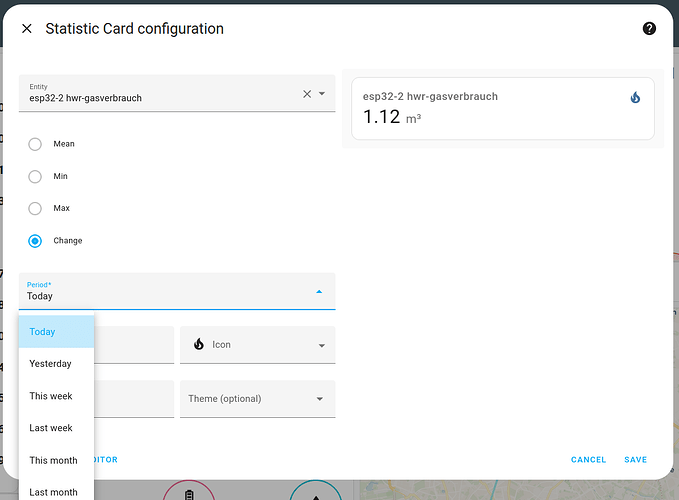The height and width of the screenshot is (500, 679).
Task: Choose Yesterday from period list
Action: [56, 364]
